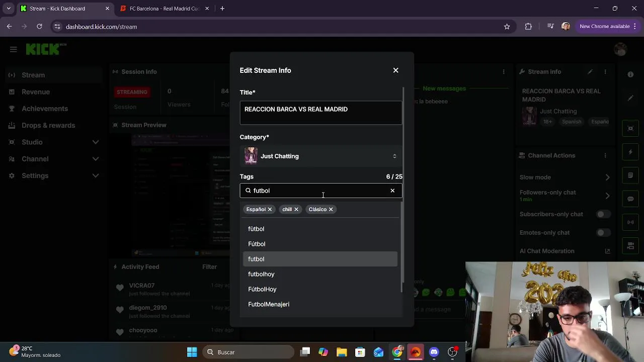
Task: Click the info icon in right rail
Action: (630, 74)
